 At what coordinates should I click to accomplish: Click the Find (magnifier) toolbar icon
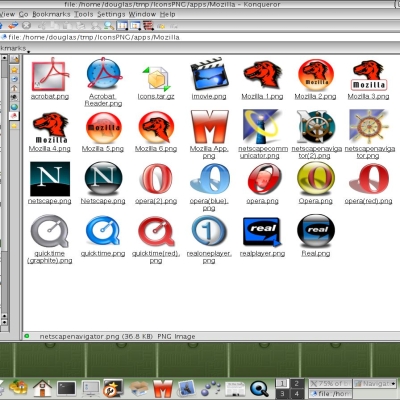(x=109, y=25)
